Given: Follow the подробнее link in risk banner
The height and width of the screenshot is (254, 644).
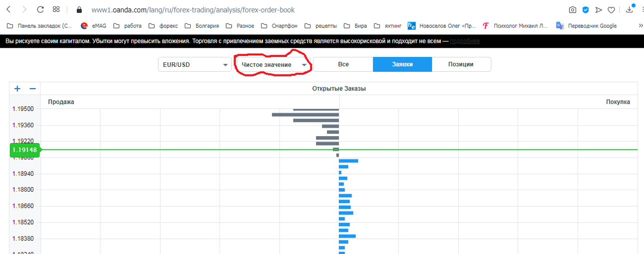Looking at the screenshot, I should (x=465, y=41).
